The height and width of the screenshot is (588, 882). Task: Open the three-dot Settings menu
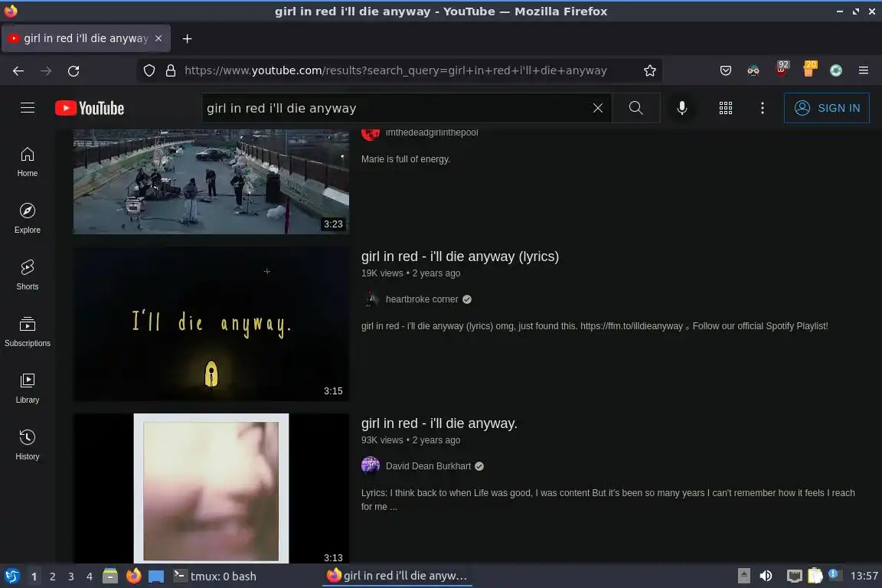[x=763, y=107]
